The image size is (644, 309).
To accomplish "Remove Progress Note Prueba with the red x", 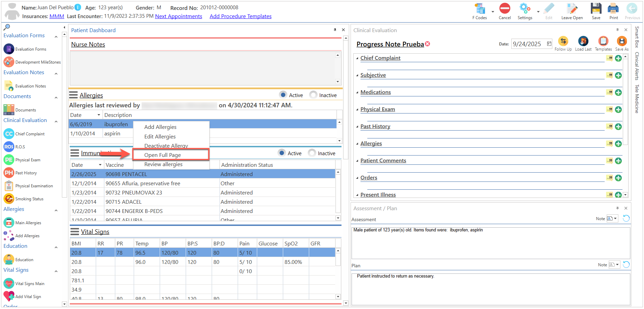I will tap(428, 44).
